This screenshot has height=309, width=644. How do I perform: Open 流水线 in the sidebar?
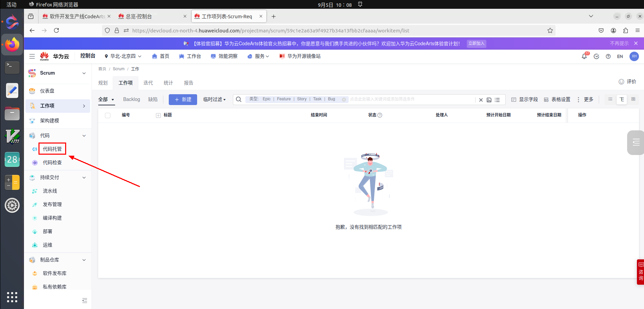point(50,191)
